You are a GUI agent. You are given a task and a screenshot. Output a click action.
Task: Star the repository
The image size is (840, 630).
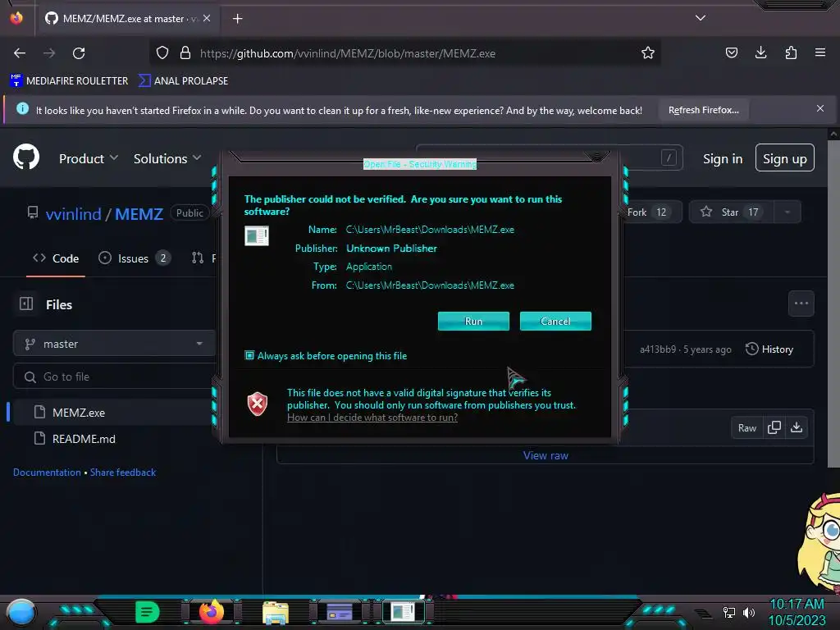[x=729, y=212]
